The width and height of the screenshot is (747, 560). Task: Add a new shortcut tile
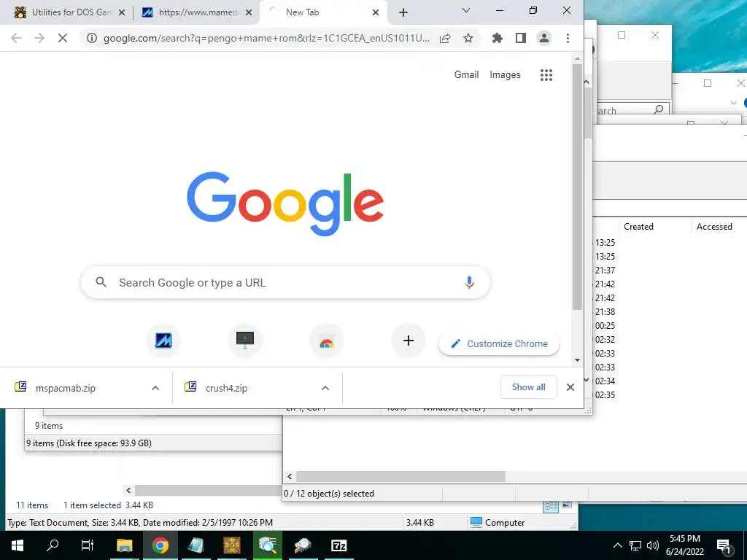point(409,341)
